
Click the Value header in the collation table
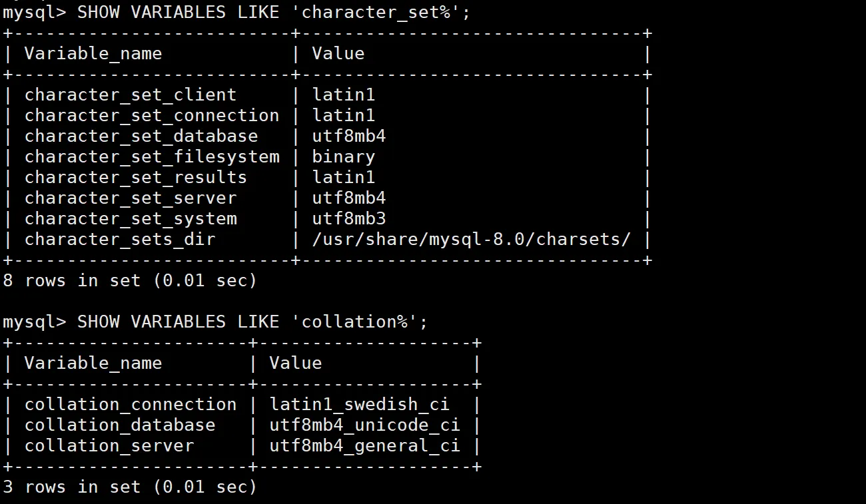296,363
